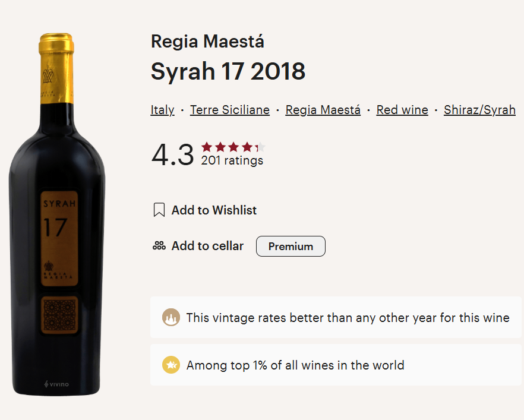This screenshot has height=420, width=524.
Task: View the 201 ratings count
Action: point(232,160)
